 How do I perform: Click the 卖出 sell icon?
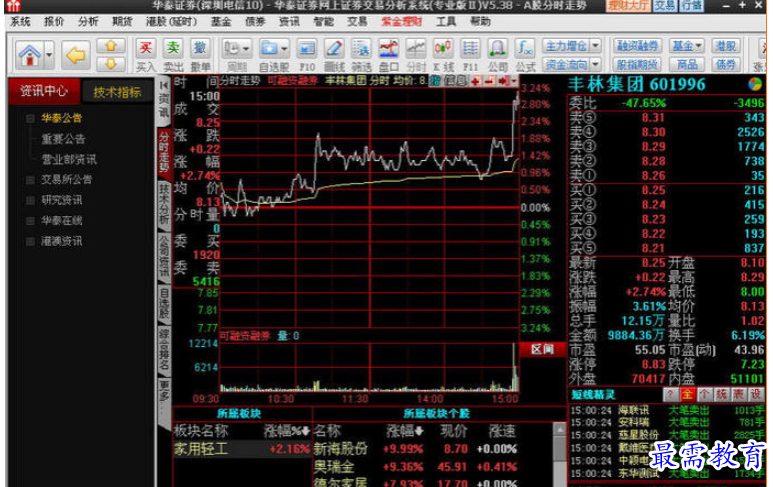click(173, 48)
